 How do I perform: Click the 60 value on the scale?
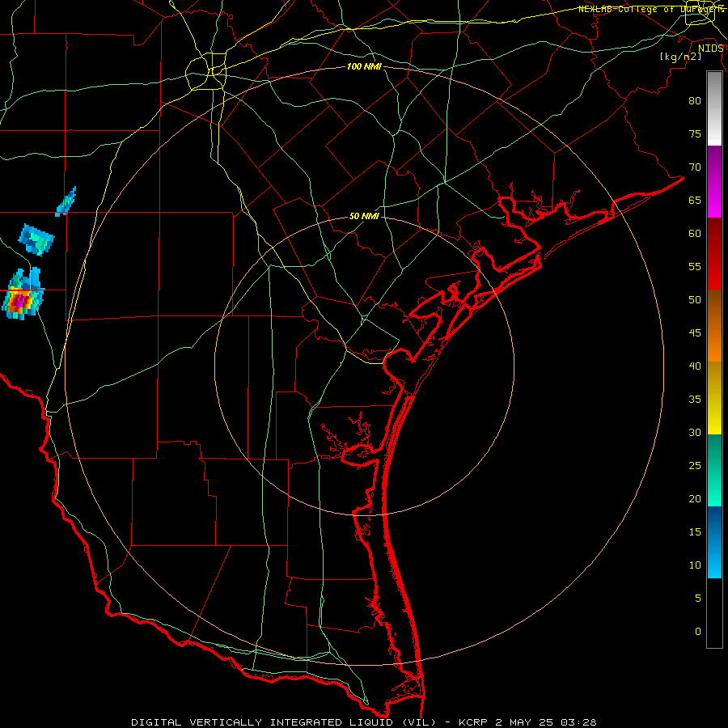pyautogui.click(x=695, y=234)
